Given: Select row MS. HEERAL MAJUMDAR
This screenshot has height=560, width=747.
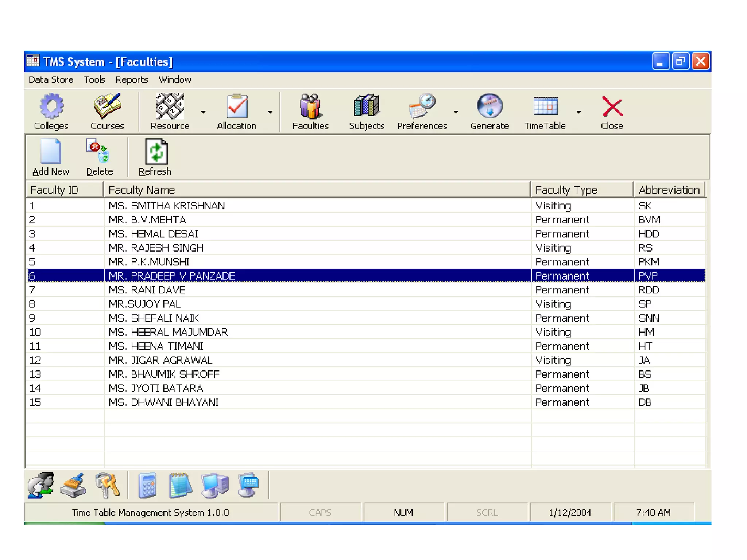Looking at the screenshot, I should click(366, 332).
